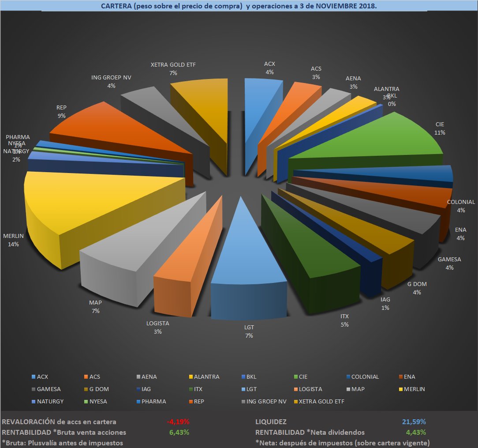Click the ACS legend entry

92,377
